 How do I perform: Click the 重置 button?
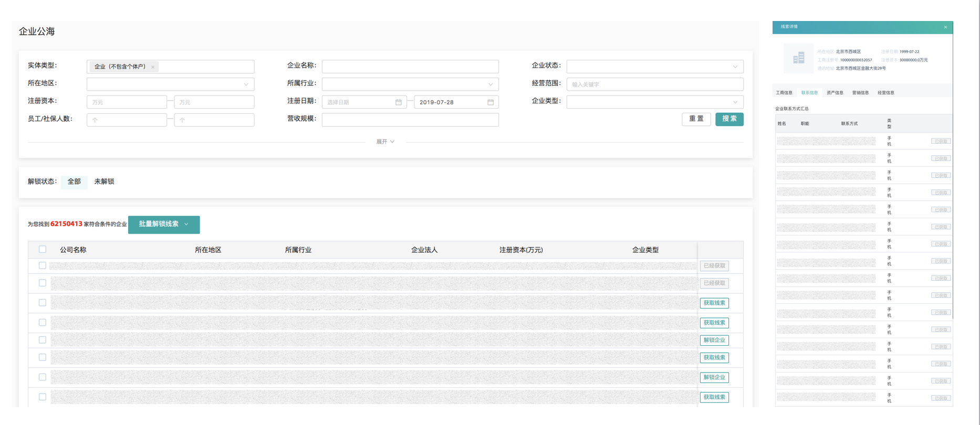click(x=696, y=119)
